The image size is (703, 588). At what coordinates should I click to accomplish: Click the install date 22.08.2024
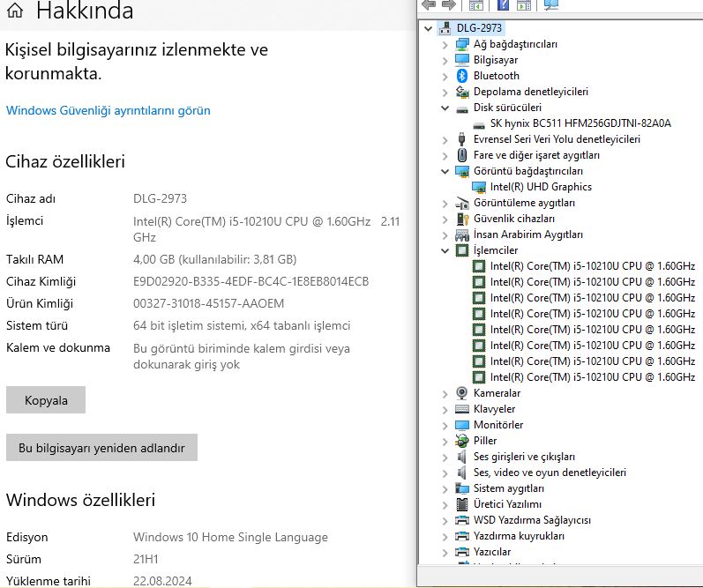tap(162, 581)
